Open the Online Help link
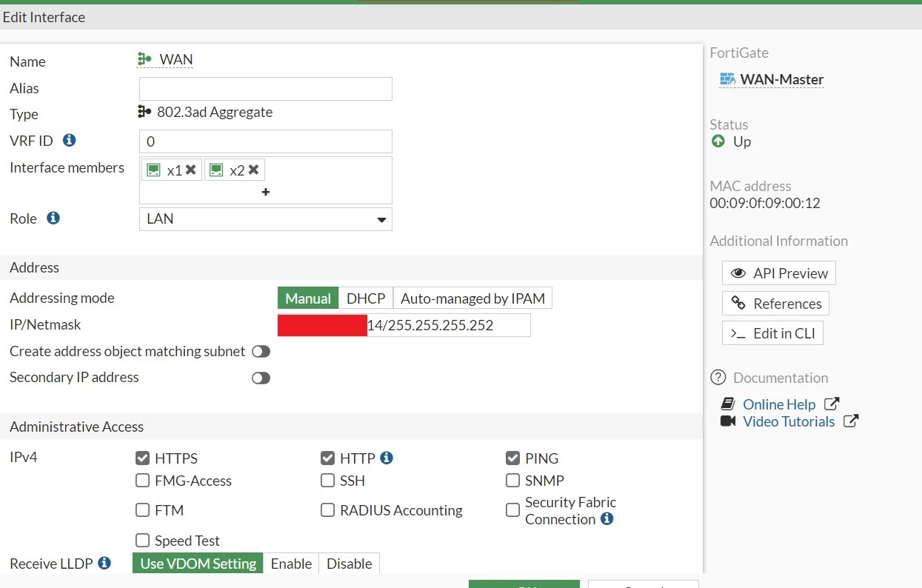The width and height of the screenshot is (922, 588). coord(779,404)
